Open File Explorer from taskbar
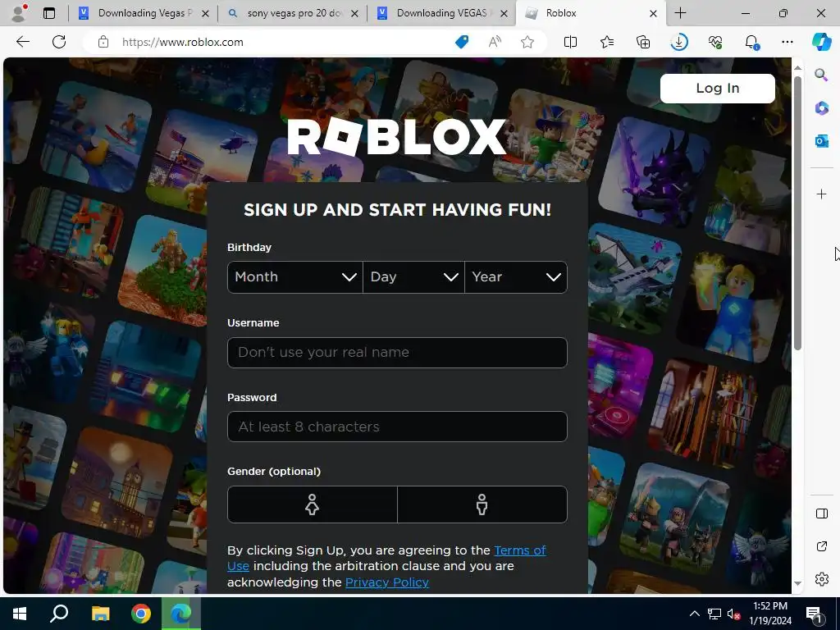840x630 pixels. (100, 614)
